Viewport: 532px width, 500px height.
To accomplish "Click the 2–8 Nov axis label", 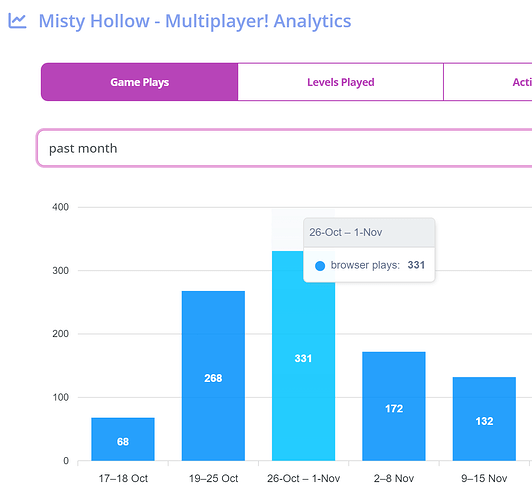I will coord(394,478).
